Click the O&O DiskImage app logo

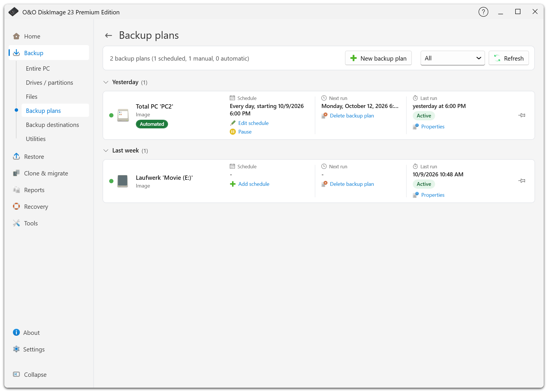coord(13,12)
